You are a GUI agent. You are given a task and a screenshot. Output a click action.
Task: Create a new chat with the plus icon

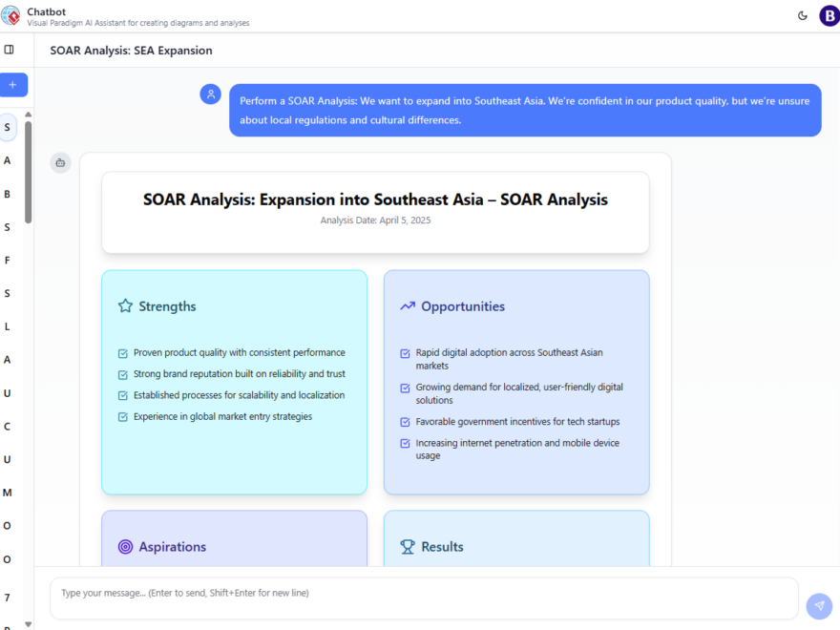(x=13, y=84)
